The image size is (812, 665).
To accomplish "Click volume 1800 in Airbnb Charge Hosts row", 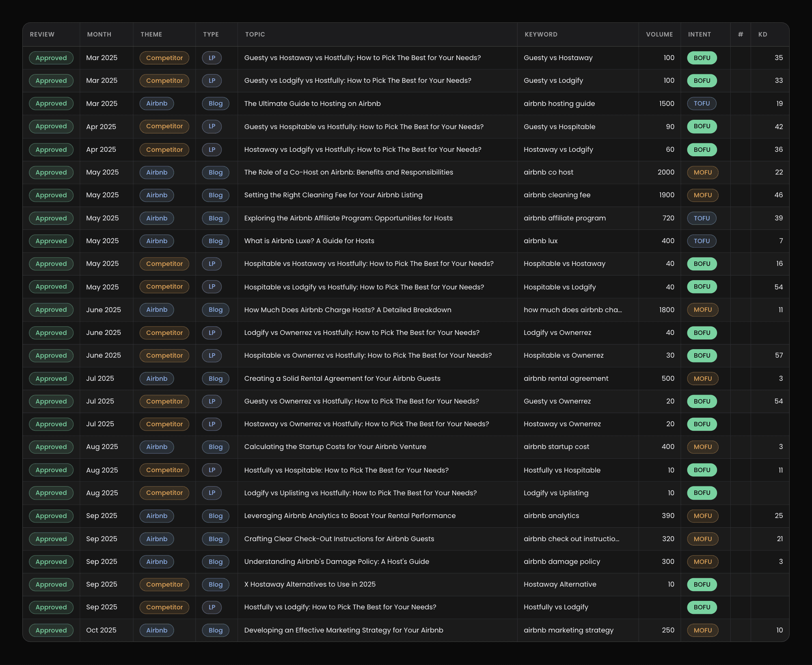I will point(667,310).
